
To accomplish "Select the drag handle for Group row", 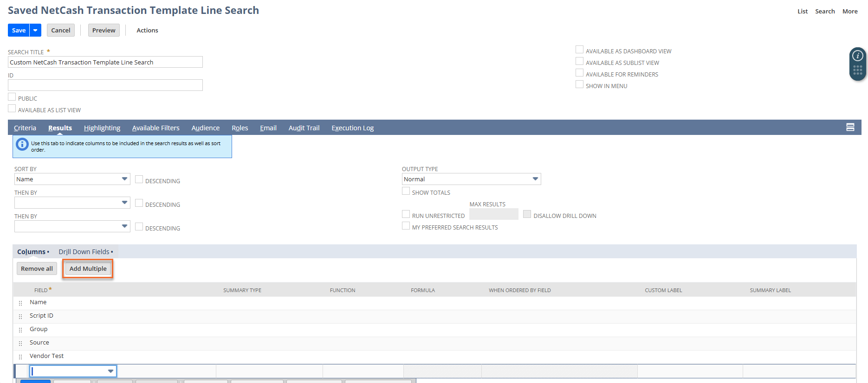I will coord(20,330).
